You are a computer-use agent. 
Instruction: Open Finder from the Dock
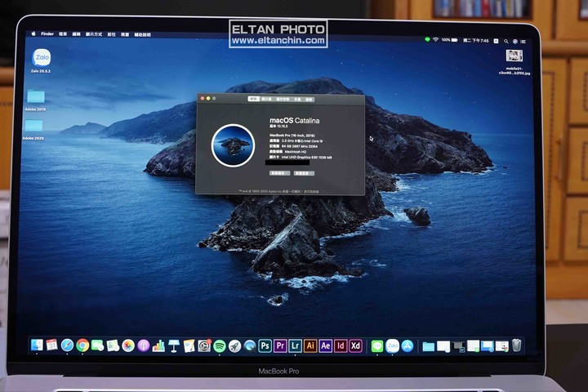point(37,345)
